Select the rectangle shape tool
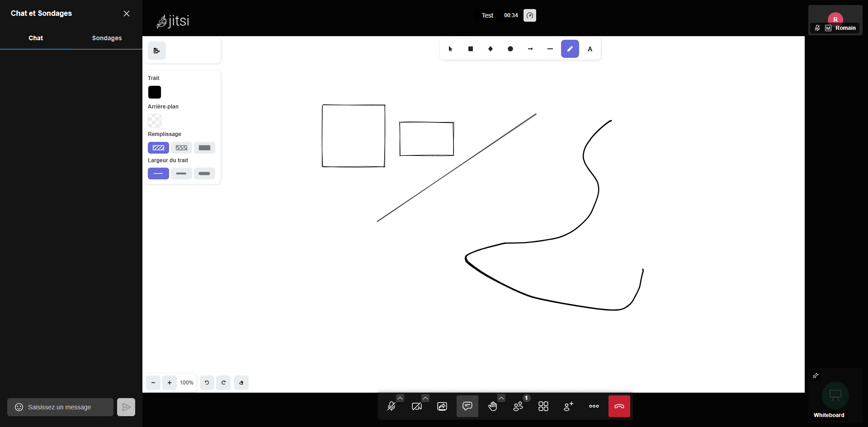Viewport: 868px width, 427px height. pyautogui.click(x=471, y=49)
